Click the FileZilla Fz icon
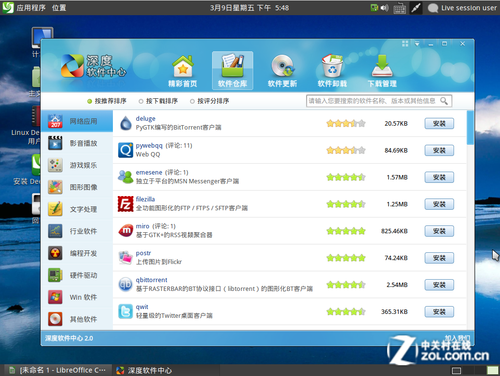500x376 pixels. pos(126,204)
